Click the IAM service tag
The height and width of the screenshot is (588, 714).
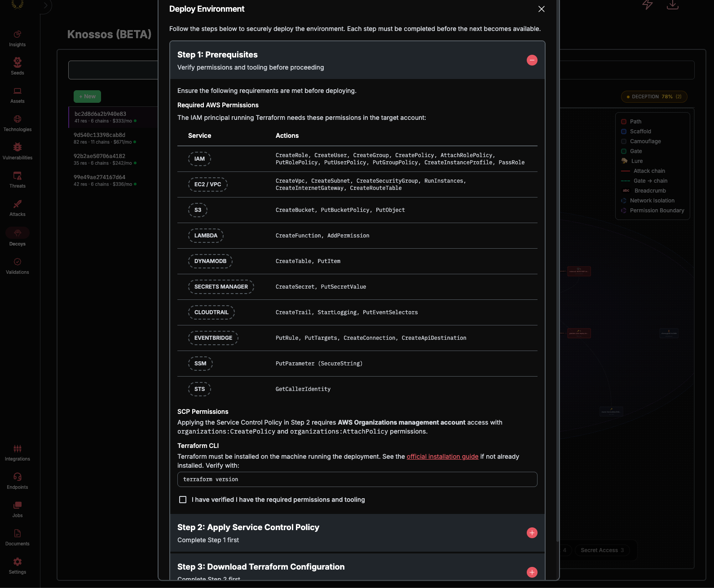199,159
